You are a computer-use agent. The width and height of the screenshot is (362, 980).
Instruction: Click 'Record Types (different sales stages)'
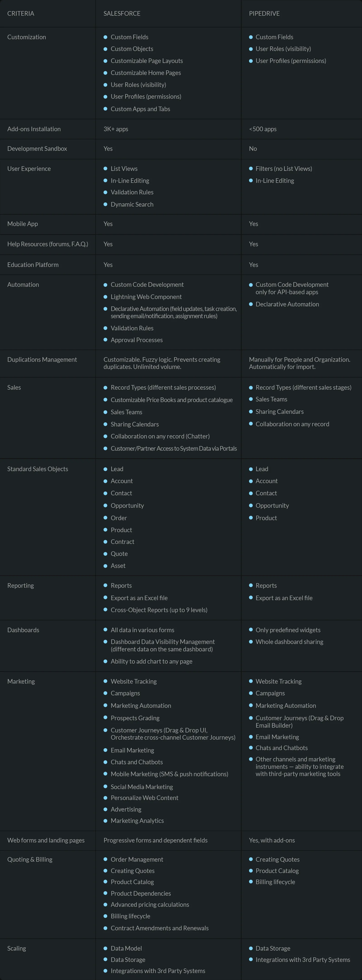pos(303,388)
